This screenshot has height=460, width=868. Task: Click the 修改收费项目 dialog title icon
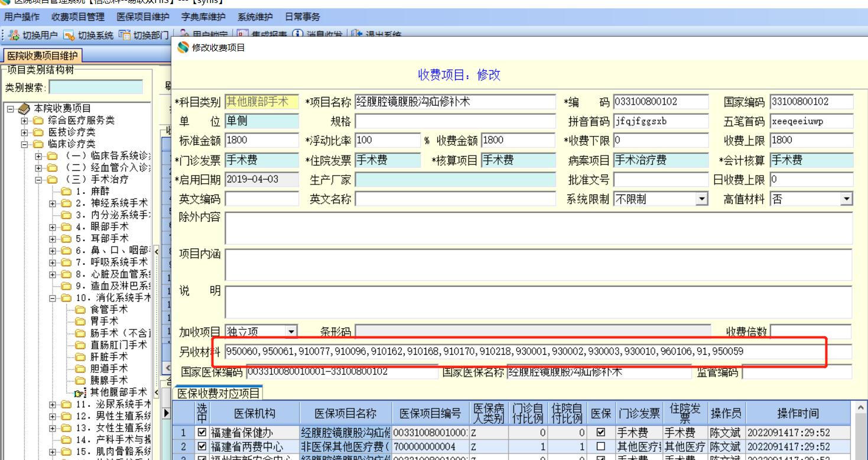pos(183,48)
